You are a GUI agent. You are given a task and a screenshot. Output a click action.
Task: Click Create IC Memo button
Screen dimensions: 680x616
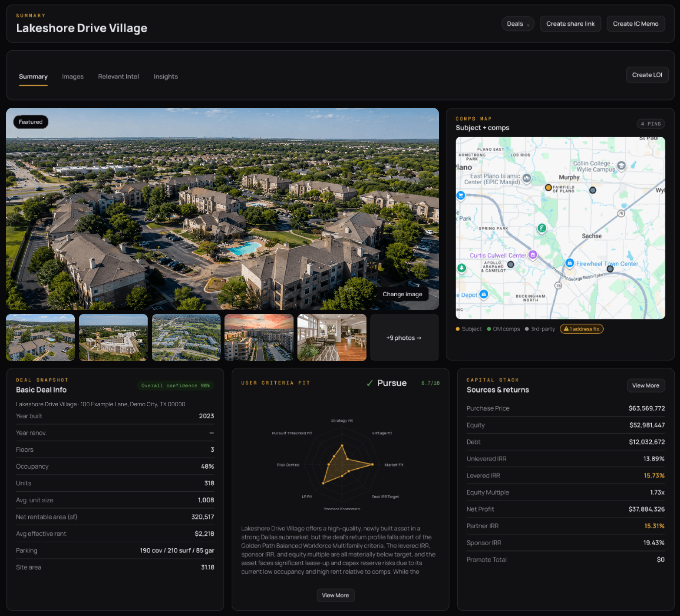[636, 24]
